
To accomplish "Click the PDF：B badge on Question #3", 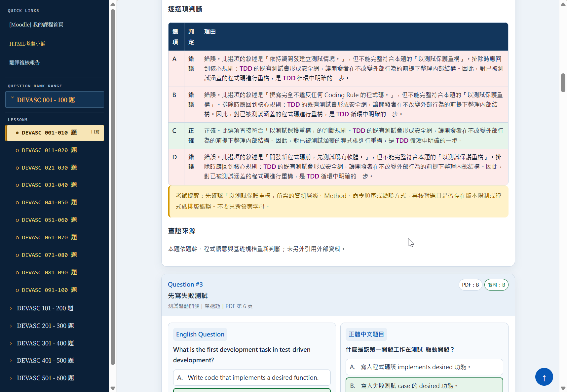I will pyautogui.click(x=470, y=285).
